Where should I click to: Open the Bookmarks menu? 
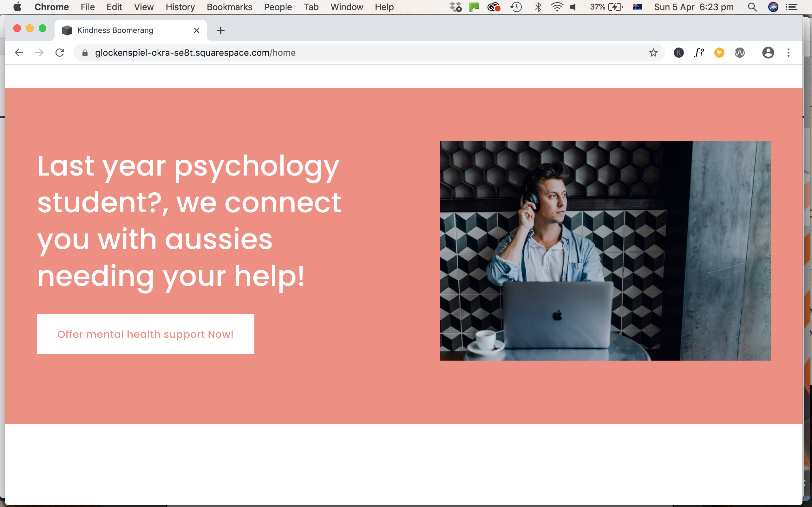pyautogui.click(x=229, y=7)
